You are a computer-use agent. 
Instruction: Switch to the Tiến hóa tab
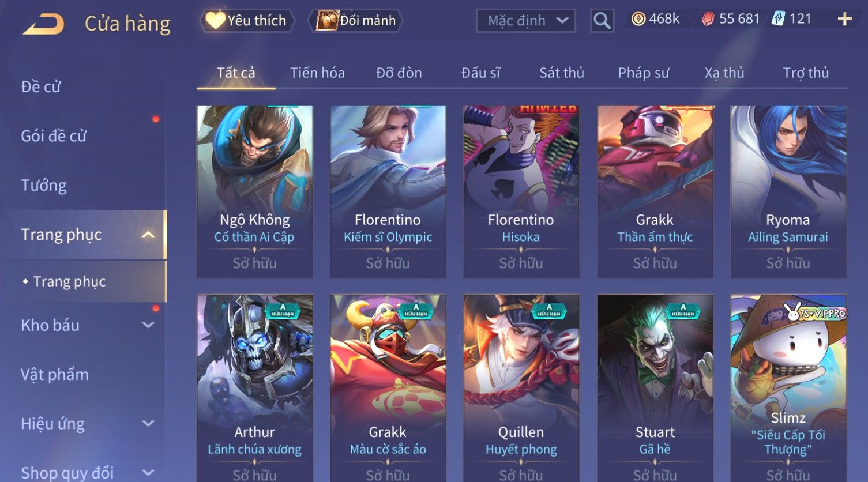coord(317,73)
